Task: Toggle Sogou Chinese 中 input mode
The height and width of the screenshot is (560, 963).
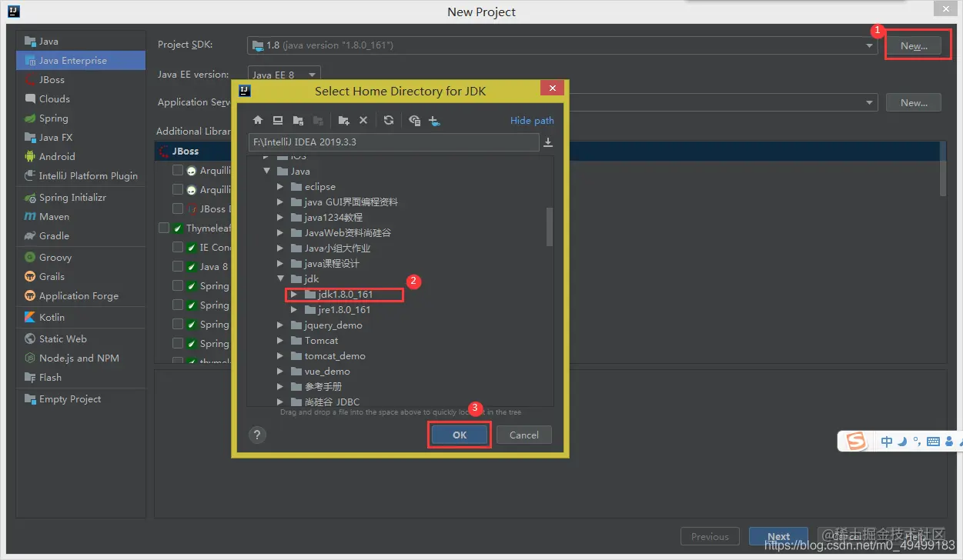Action: [887, 442]
